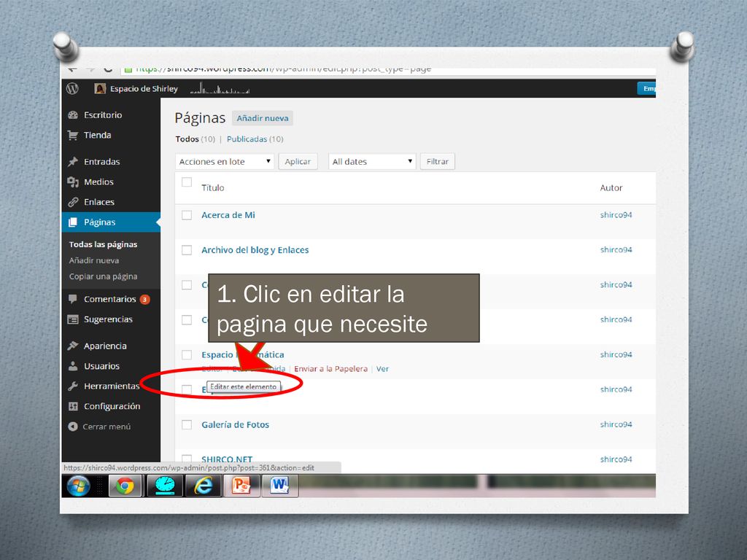
Task: Click the Windows Start orb
Action: coord(79,486)
